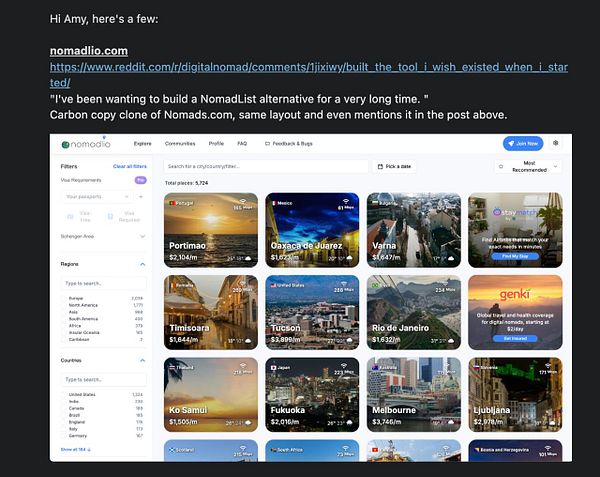
Task: Open the Communities nav item
Action: (x=180, y=143)
